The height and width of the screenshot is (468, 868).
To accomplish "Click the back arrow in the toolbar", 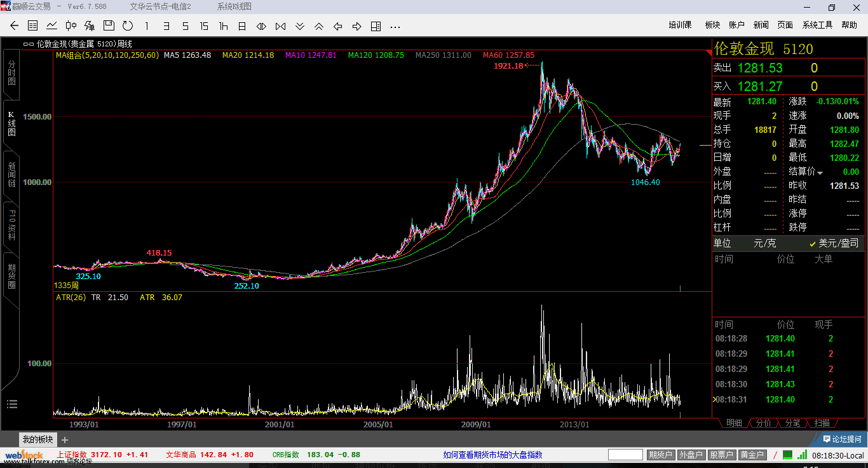I will coord(14,26).
